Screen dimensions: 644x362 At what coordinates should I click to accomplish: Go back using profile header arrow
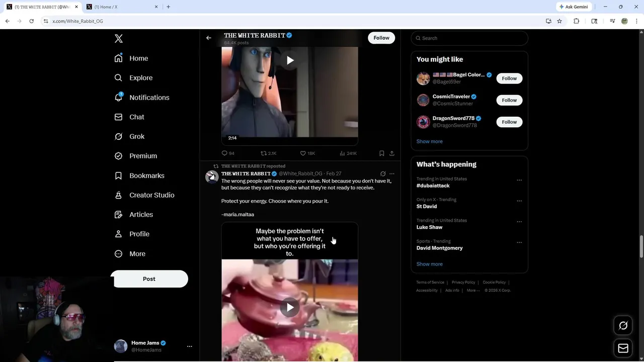[x=209, y=38]
